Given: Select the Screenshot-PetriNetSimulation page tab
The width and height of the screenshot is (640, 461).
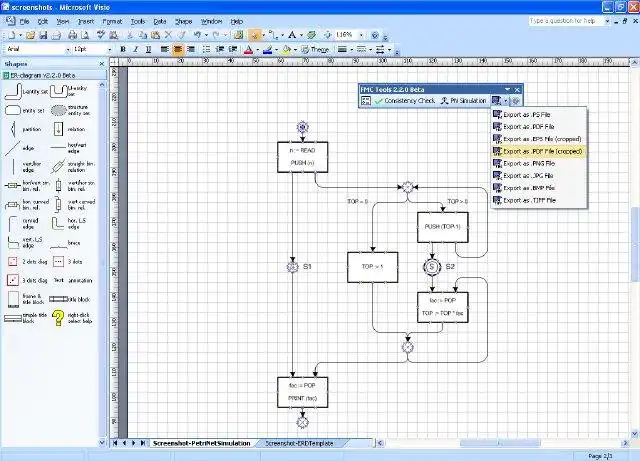Looking at the screenshot, I should coord(202,443).
